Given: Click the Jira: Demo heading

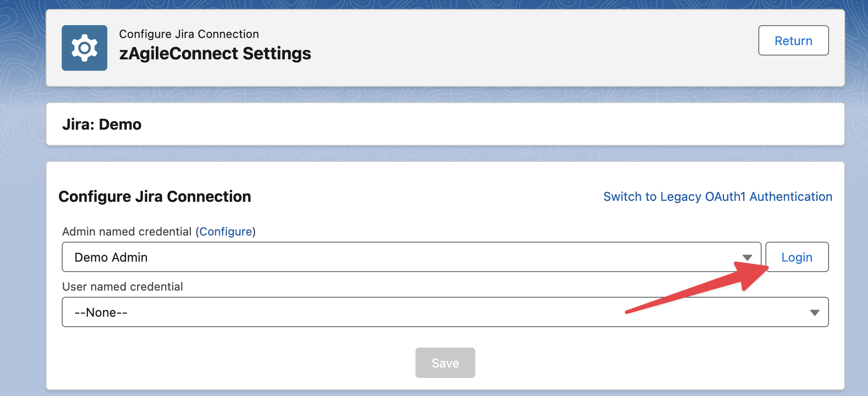Looking at the screenshot, I should 102,124.
